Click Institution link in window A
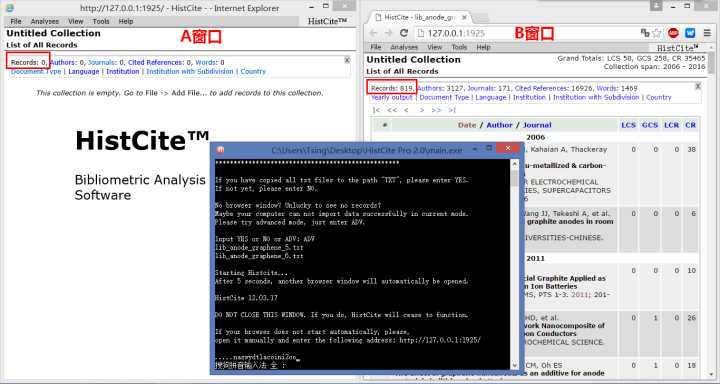This screenshot has width=720, height=384. [x=123, y=72]
